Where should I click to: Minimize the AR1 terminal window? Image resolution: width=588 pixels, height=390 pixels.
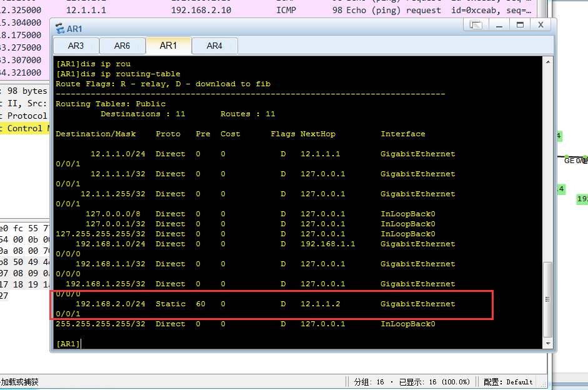click(499, 25)
